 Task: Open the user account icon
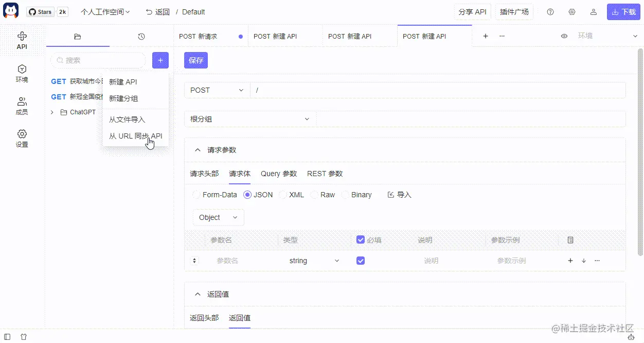594,12
